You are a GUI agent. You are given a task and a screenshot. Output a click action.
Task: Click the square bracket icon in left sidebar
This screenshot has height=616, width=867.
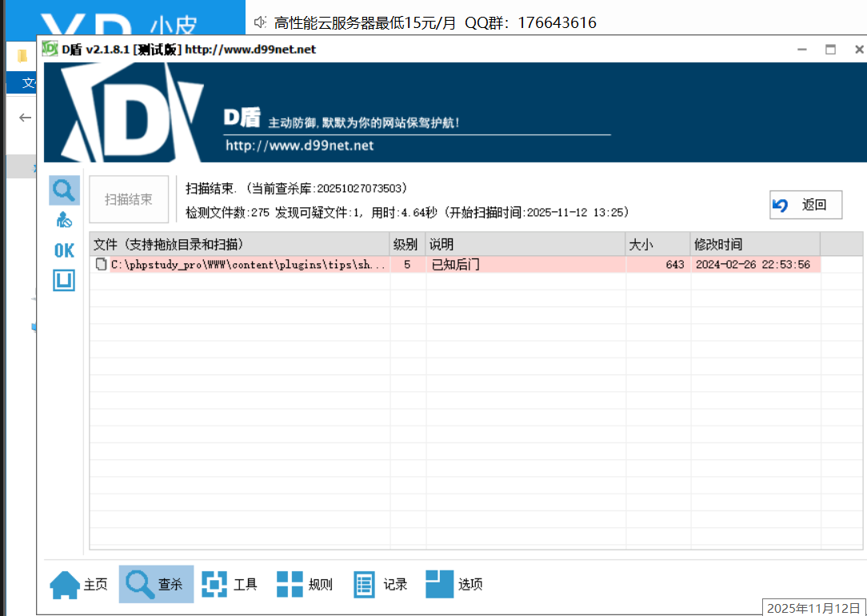pyautogui.click(x=64, y=281)
